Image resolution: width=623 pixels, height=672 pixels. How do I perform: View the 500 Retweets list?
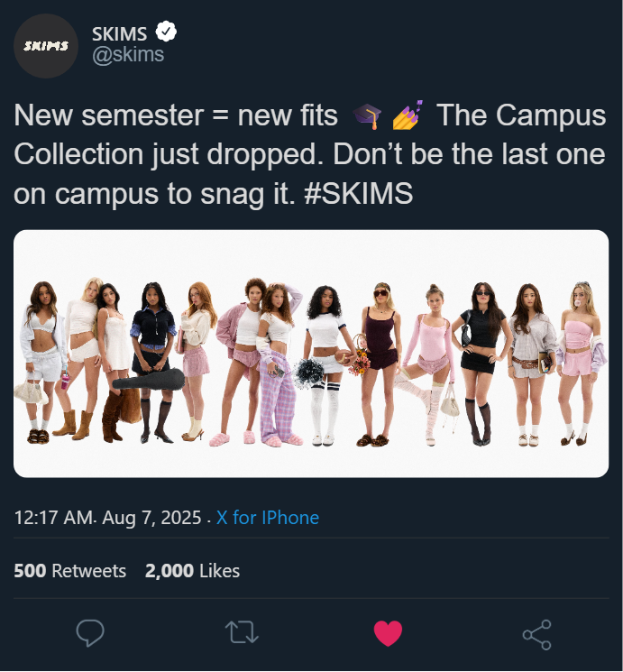tap(70, 571)
